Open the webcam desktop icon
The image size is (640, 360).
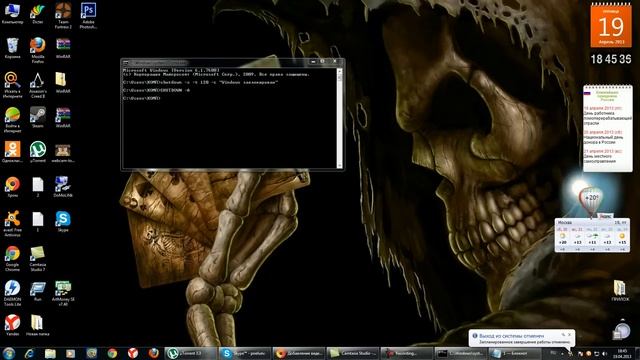pyautogui.click(x=63, y=152)
